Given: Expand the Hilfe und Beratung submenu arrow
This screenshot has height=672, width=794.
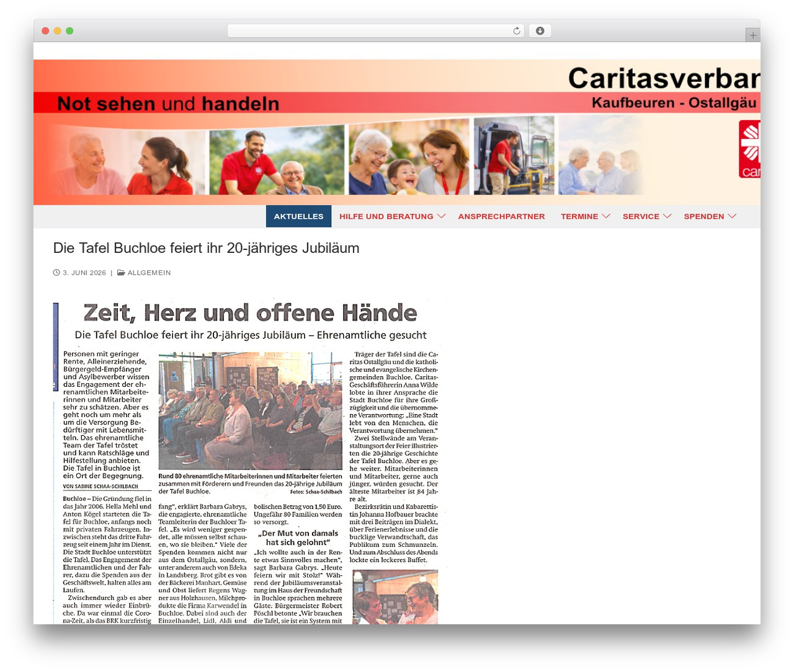Looking at the screenshot, I should tap(441, 216).
